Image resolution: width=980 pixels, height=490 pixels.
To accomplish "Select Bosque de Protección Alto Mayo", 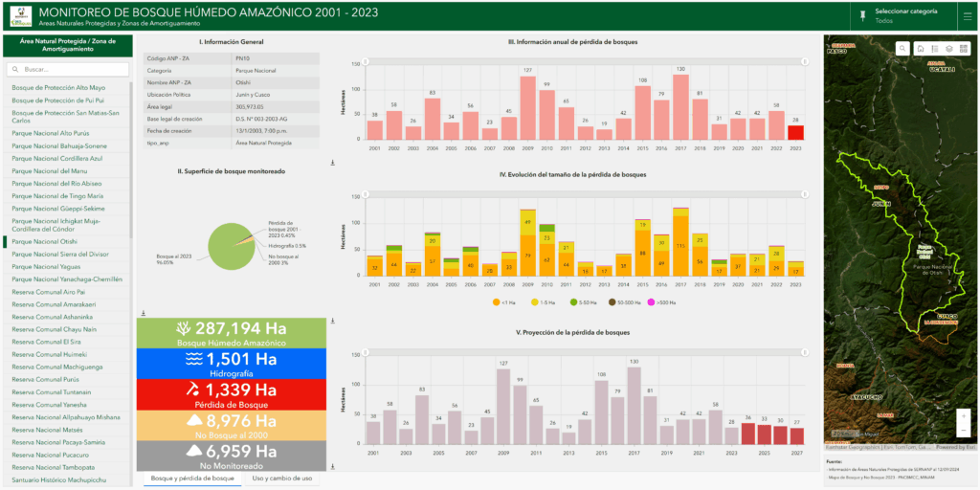I will [x=68, y=87].
